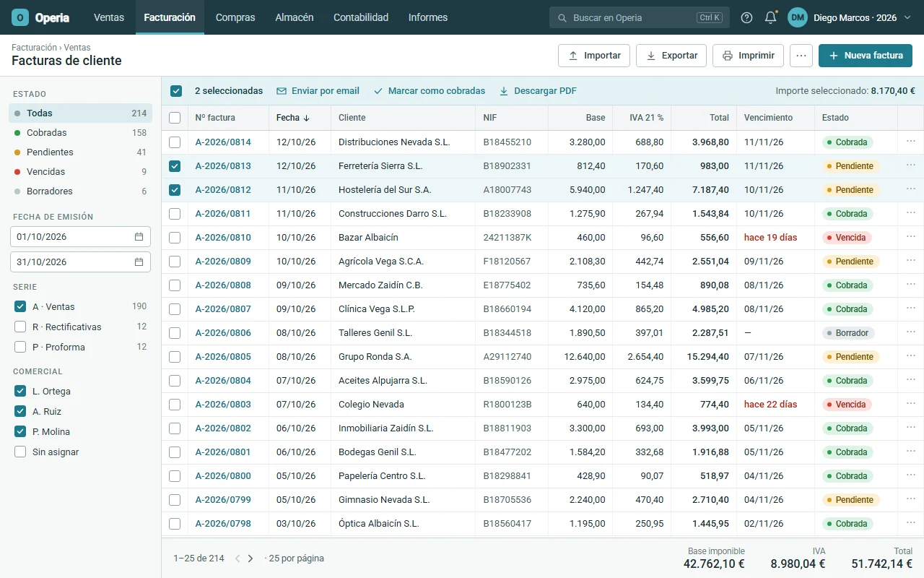Uncheck invoice A-2026/0813 checkbox
924x578 pixels.
tap(175, 166)
